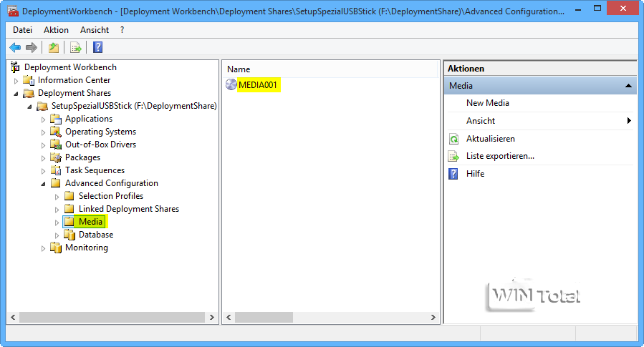Go back with the blue Back arrow
This screenshot has width=644, height=347.
tap(15, 48)
